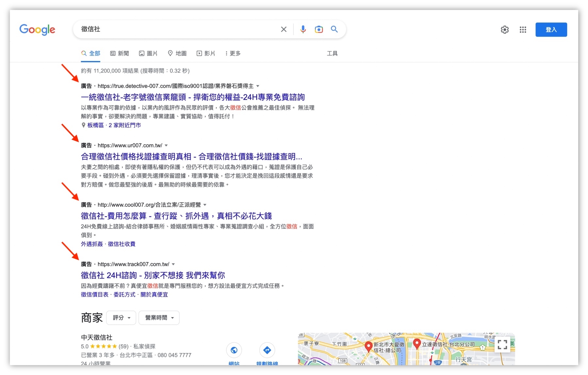Click the 規劃路線 directions icon
This screenshot has width=588, height=375.
click(267, 350)
